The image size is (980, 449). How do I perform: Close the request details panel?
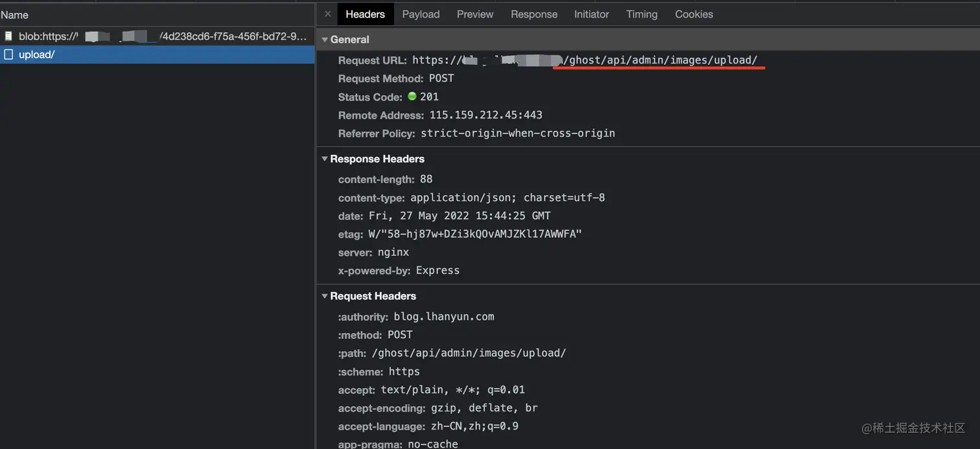coord(327,14)
